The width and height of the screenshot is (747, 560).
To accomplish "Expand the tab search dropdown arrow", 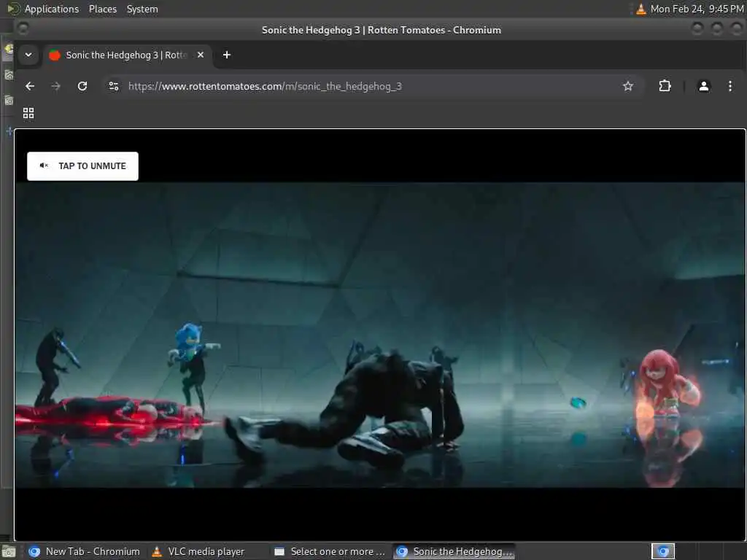I will (28, 55).
